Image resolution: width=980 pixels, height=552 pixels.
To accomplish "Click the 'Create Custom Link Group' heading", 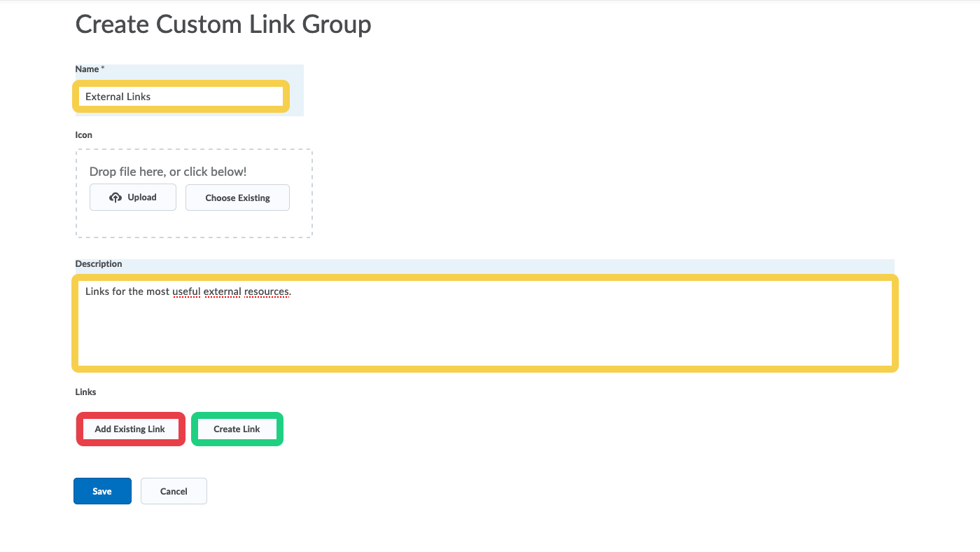I will (223, 25).
